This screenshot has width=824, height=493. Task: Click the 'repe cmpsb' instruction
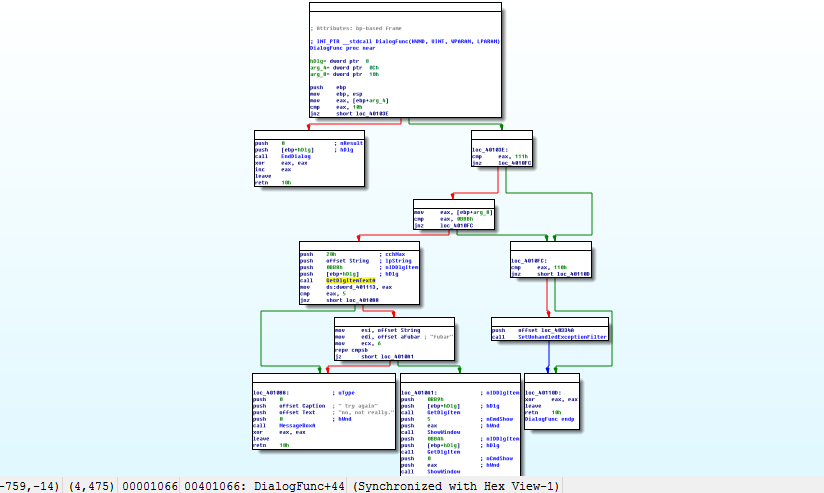(x=352, y=350)
